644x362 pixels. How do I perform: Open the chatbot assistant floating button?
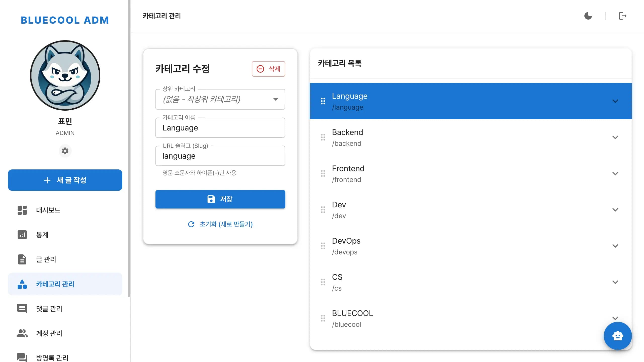click(x=618, y=336)
